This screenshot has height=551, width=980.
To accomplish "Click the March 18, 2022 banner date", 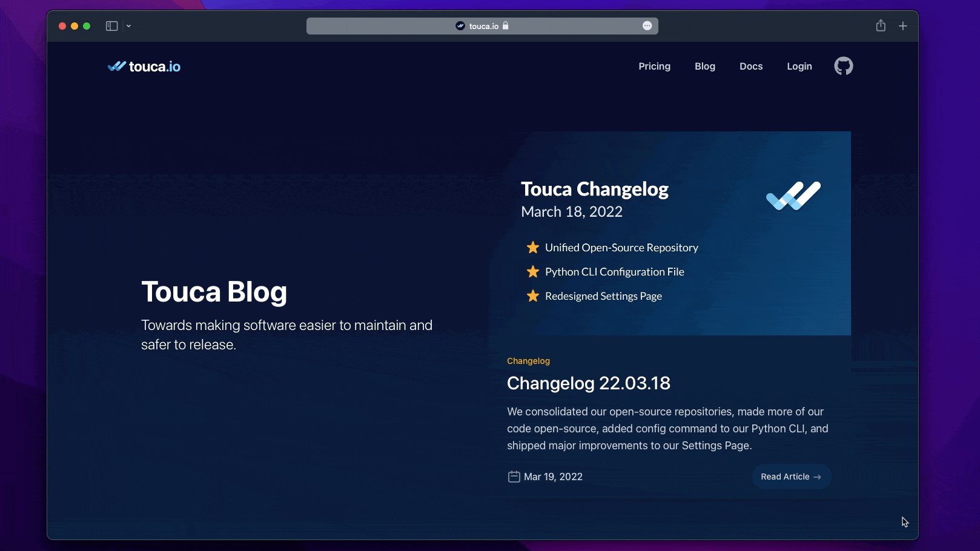I will tap(572, 211).
